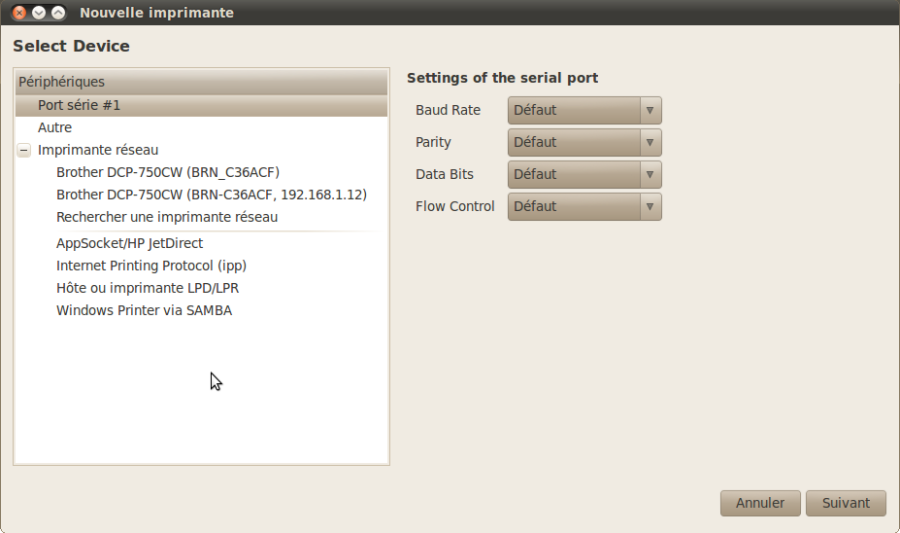The height and width of the screenshot is (533, 900).
Task: Open the Flow Control dropdown
Action: click(584, 207)
